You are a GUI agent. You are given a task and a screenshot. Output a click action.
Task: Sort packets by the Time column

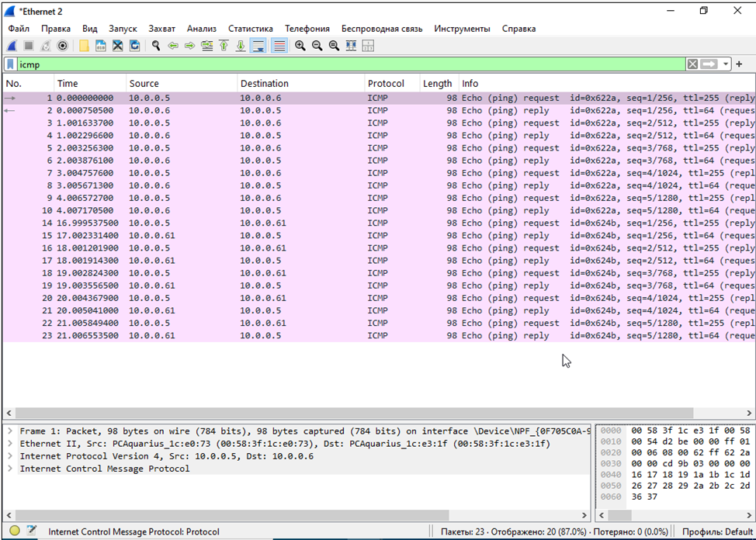[90, 84]
